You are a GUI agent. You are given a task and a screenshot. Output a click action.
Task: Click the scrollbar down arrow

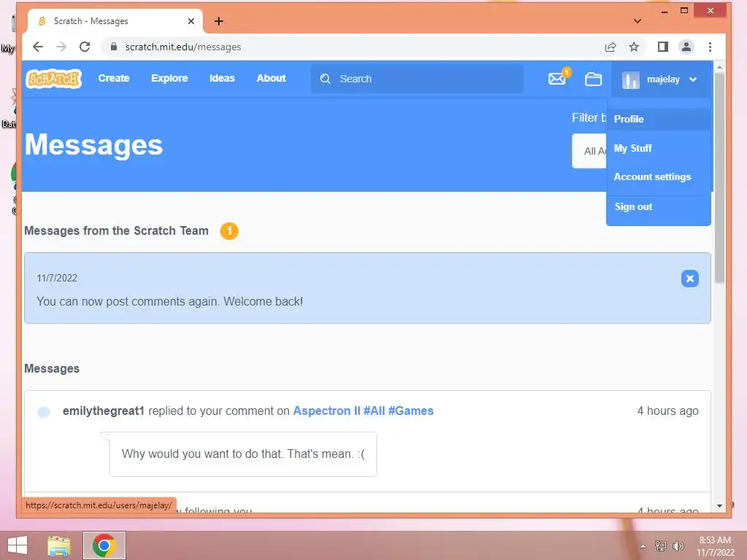click(x=719, y=506)
